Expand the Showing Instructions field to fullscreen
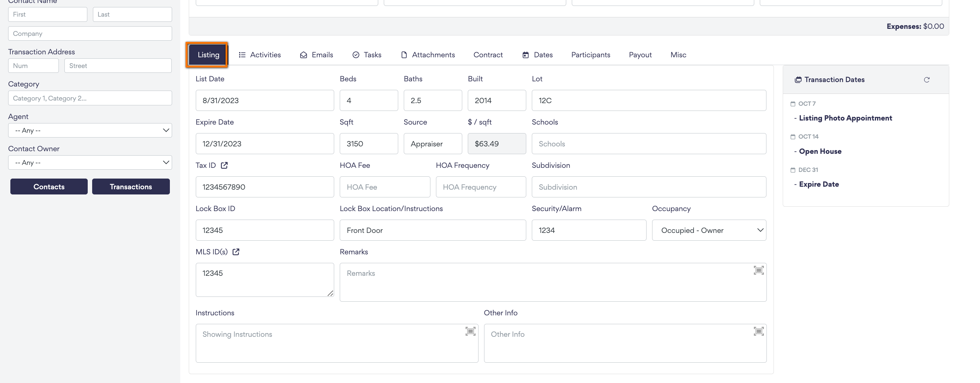 click(x=471, y=331)
